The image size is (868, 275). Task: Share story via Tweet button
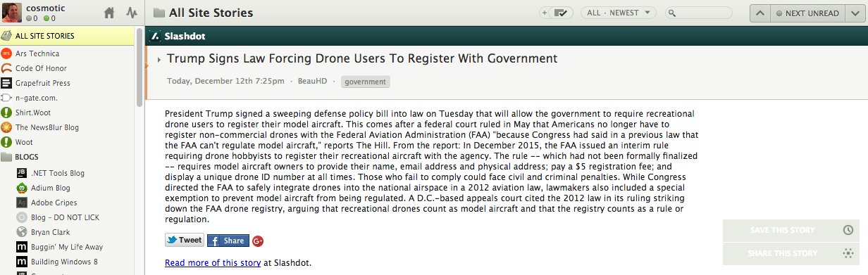185,240
